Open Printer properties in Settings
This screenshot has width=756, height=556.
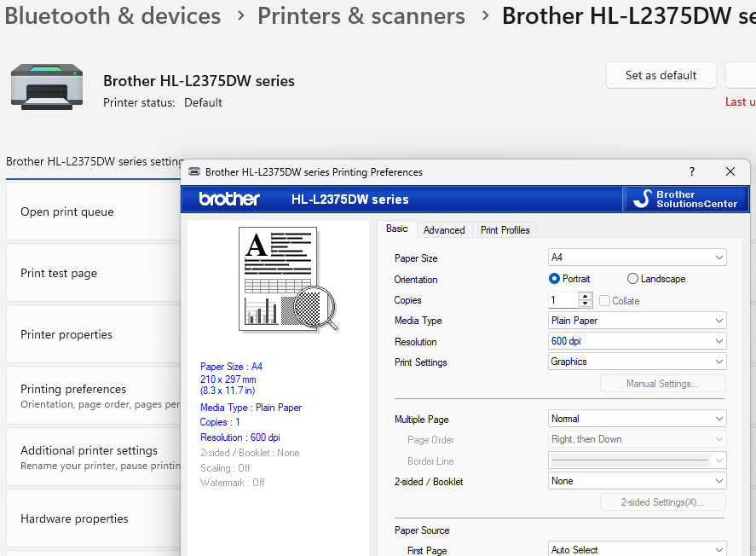[x=94, y=334]
